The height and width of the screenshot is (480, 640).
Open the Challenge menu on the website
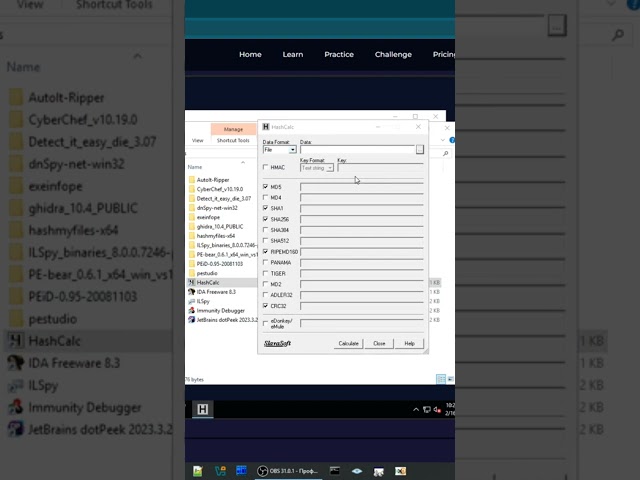[x=393, y=54]
